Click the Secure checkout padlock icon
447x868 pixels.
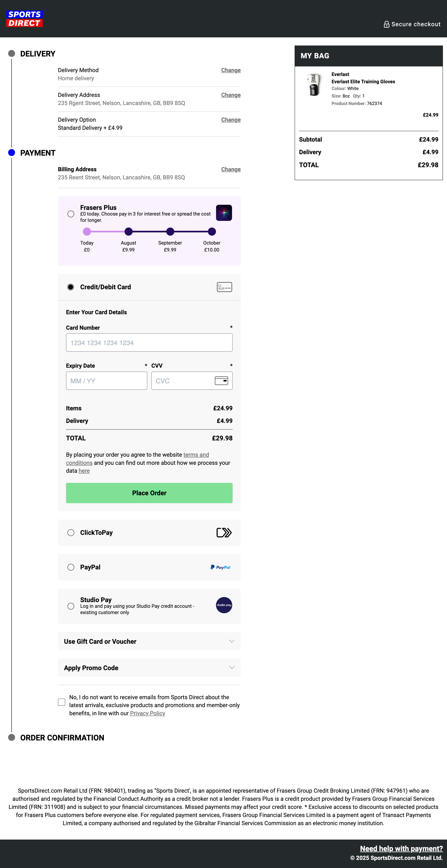[x=386, y=24]
